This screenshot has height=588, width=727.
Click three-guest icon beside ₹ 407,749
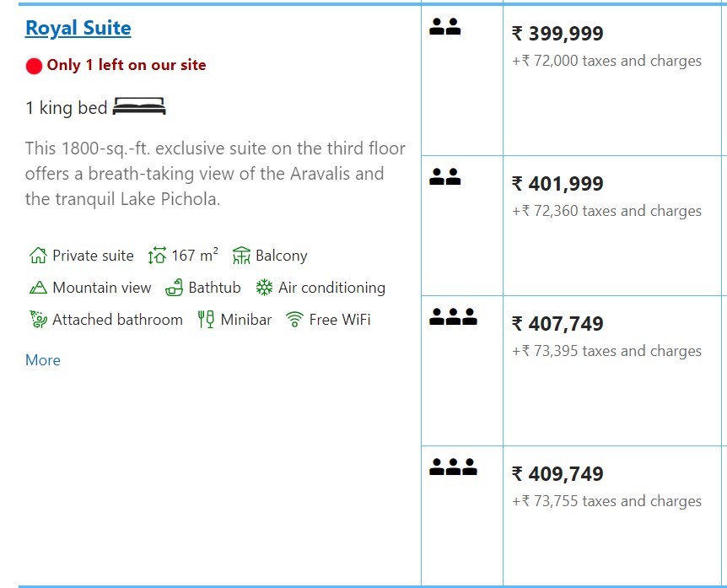(453, 317)
